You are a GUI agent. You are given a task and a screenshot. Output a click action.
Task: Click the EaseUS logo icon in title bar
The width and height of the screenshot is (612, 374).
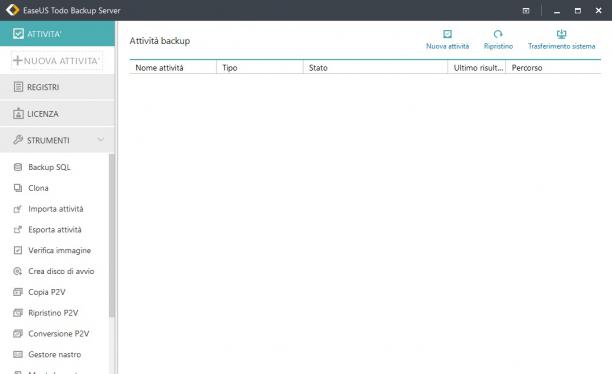(x=12, y=10)
